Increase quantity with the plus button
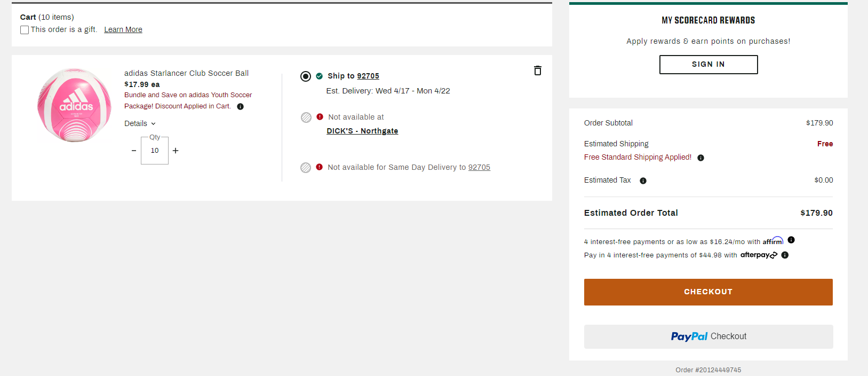 point(176,151)
